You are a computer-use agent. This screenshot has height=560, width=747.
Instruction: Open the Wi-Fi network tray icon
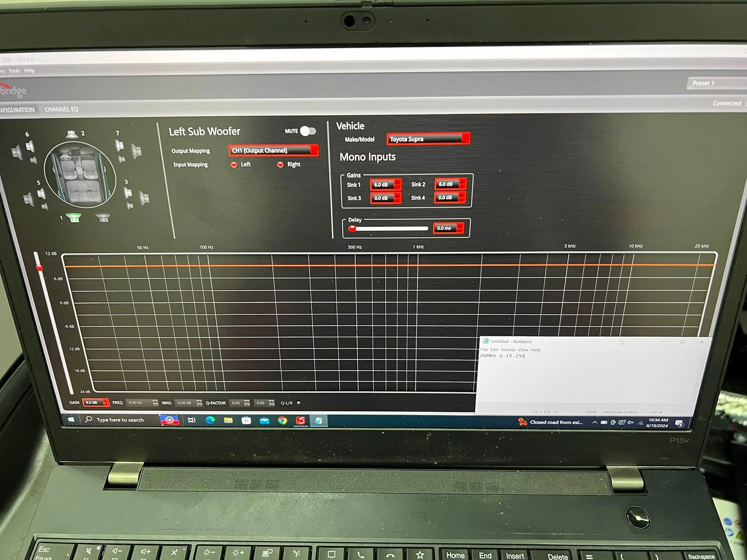(x=640, y=423)
